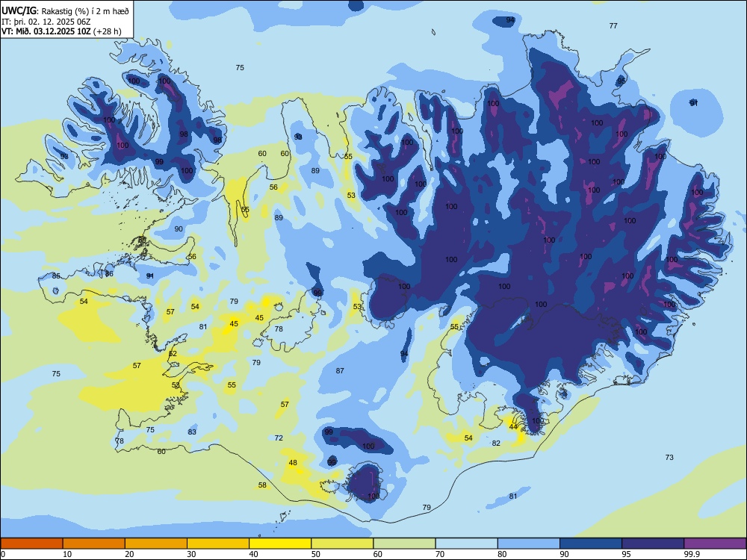Click legend scale label 80
This screenshot has width=747, height=560.
click(502, 554)
